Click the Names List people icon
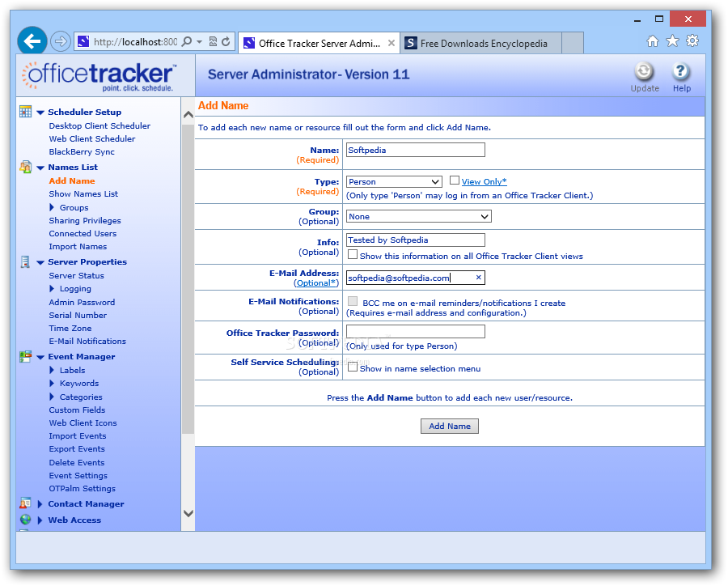Screen dimensions: 728x586 point(26,167)
